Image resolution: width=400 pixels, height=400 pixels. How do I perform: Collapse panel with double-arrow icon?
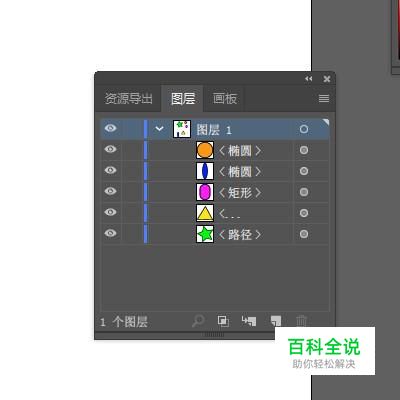pos(309,79)
